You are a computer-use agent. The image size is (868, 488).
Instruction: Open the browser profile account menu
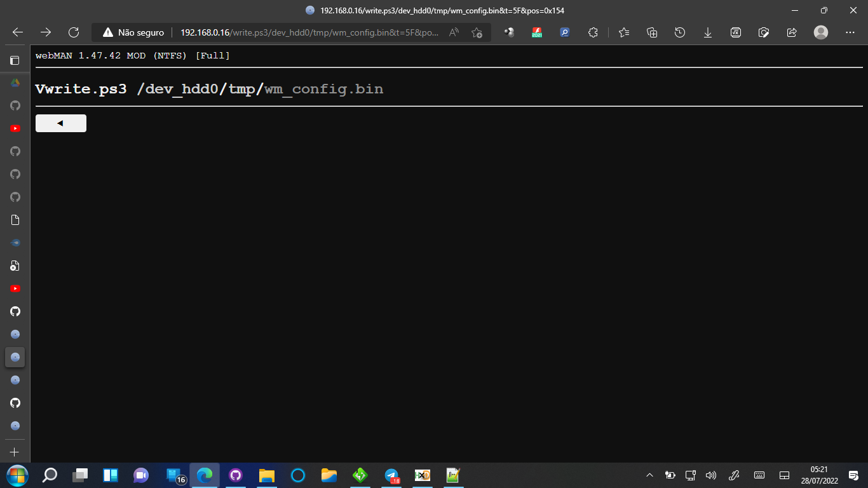point(820,32)
